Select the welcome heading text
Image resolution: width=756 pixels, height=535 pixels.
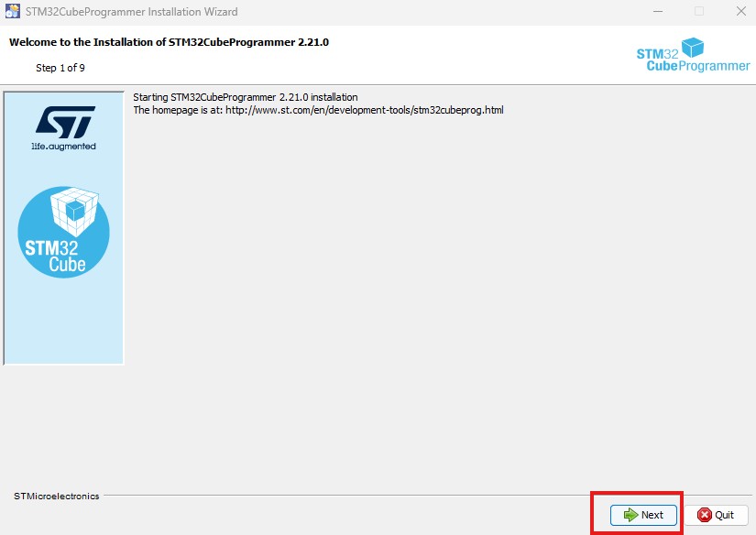click(x=168, y=42)
